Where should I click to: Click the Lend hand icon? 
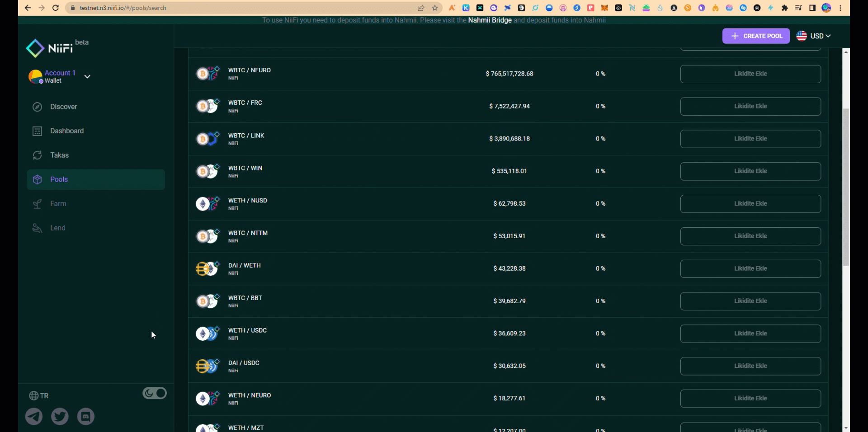pyautogui.click(x=38, y=228)
